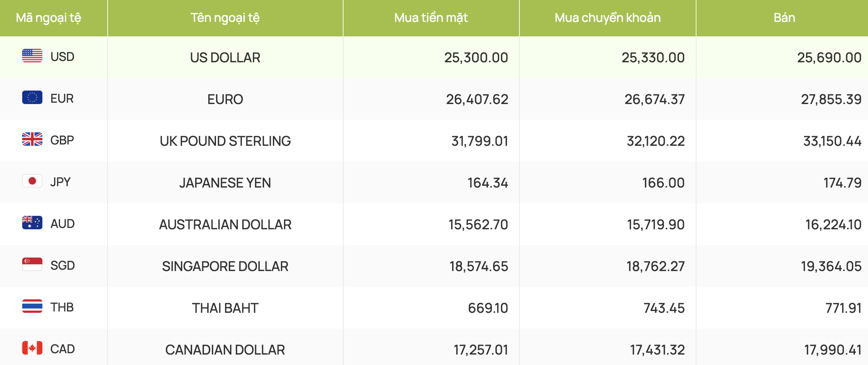Select the US DOLLAR currency name

pos(225,58)
